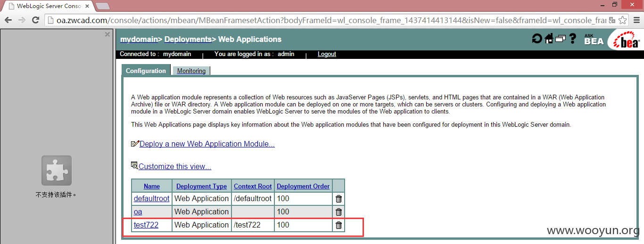This screenshot has height=244, width=644.
Task: Open the oa application link
Action: (138, 212)
